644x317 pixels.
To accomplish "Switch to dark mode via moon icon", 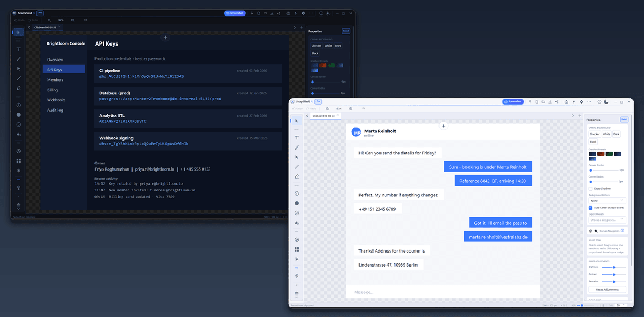I will coord(606,101).
